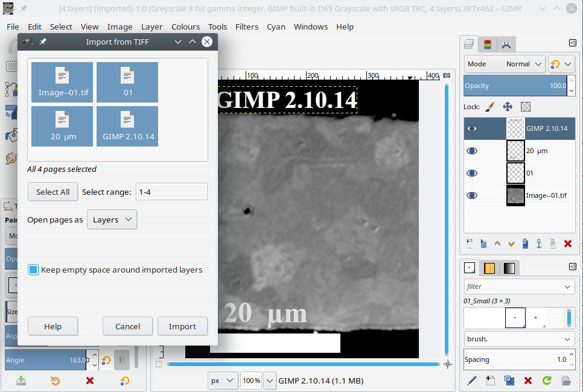The height and width of the screenshot is (392, 583).
Task: Delete layer using the red X icon
Action: pos(567,244)
